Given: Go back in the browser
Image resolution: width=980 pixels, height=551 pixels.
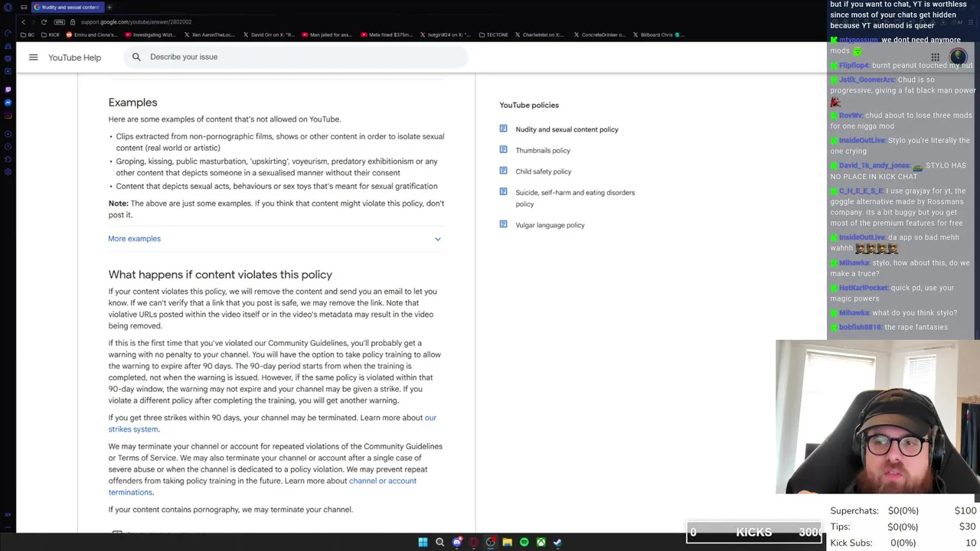Looking at the screenshot, I should pos(23,22).
